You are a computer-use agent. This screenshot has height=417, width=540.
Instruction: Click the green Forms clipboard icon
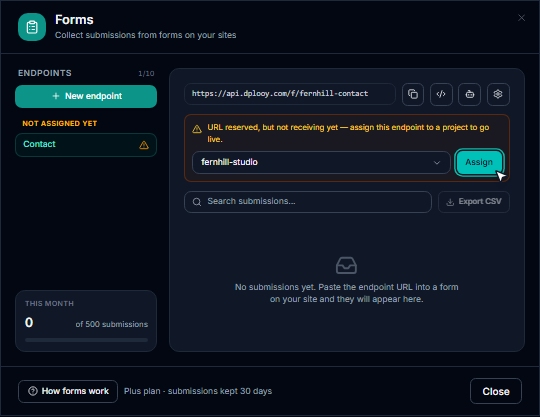(x=32, y=27)
